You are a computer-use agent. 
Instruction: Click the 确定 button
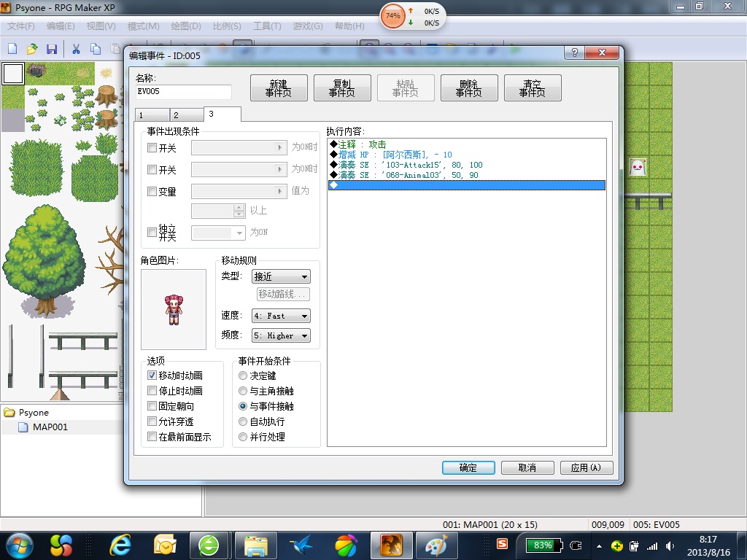tap(468, 467)
